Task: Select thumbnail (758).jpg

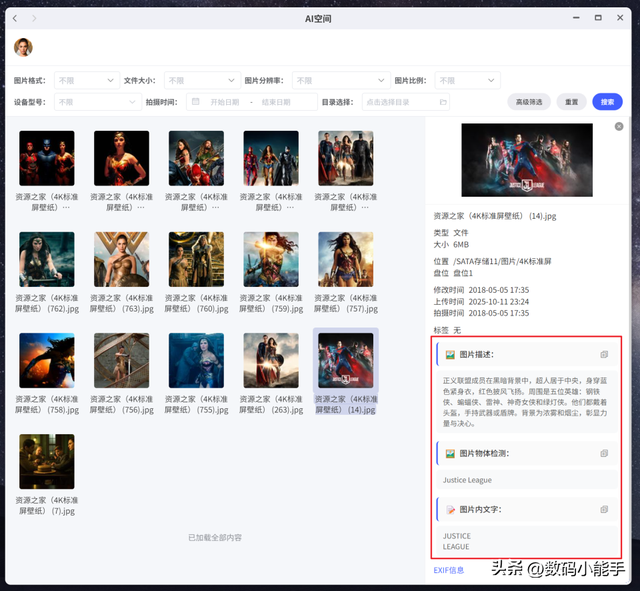Action: (47, 360)
